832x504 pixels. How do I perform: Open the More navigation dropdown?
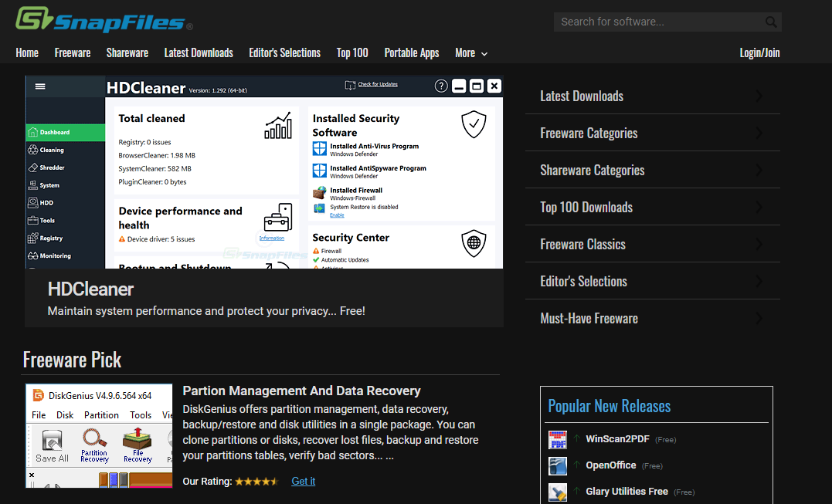tap(470, 52)
